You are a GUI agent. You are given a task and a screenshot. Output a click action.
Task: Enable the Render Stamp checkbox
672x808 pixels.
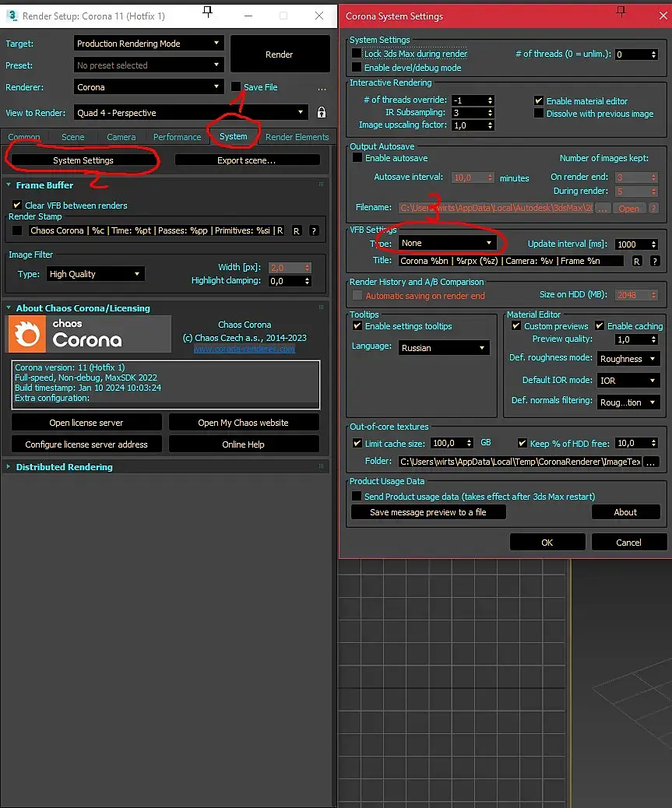(x=17, y=230)
